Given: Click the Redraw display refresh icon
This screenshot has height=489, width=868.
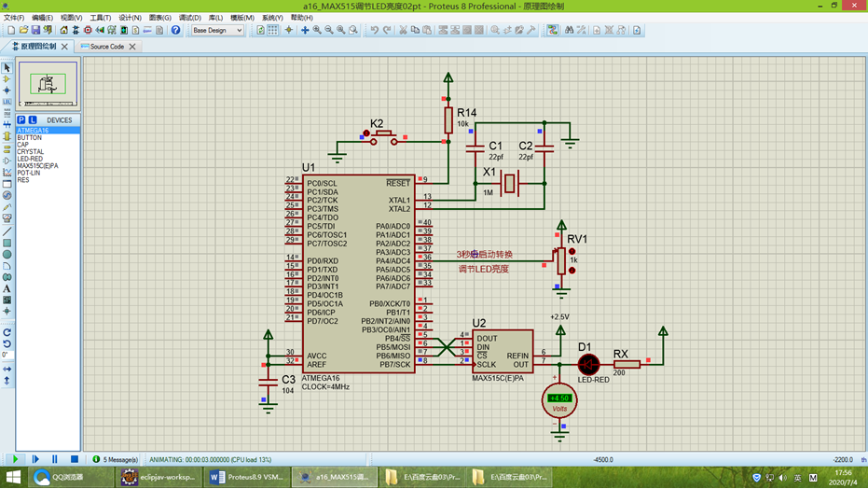Looking at the screenshot, I should (x=260, y=31).
